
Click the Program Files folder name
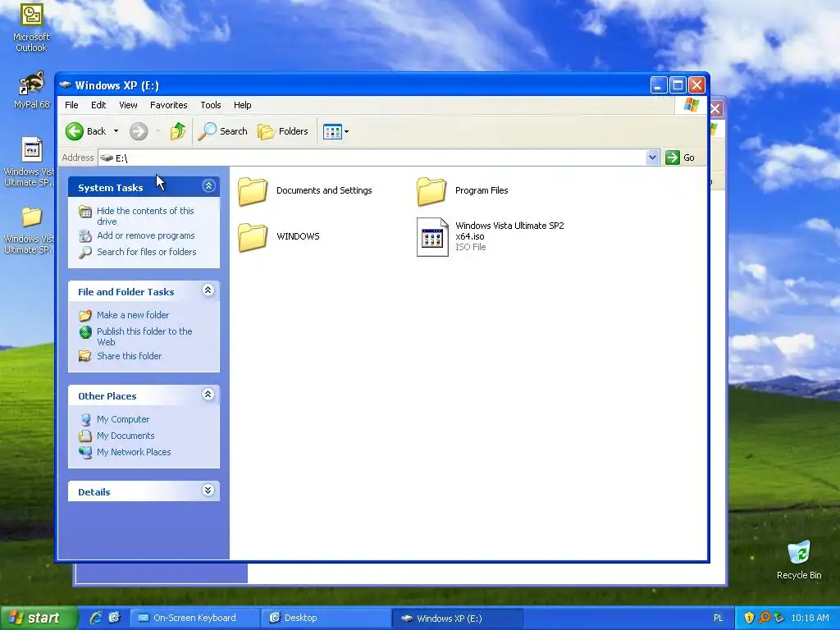point(482,190)
